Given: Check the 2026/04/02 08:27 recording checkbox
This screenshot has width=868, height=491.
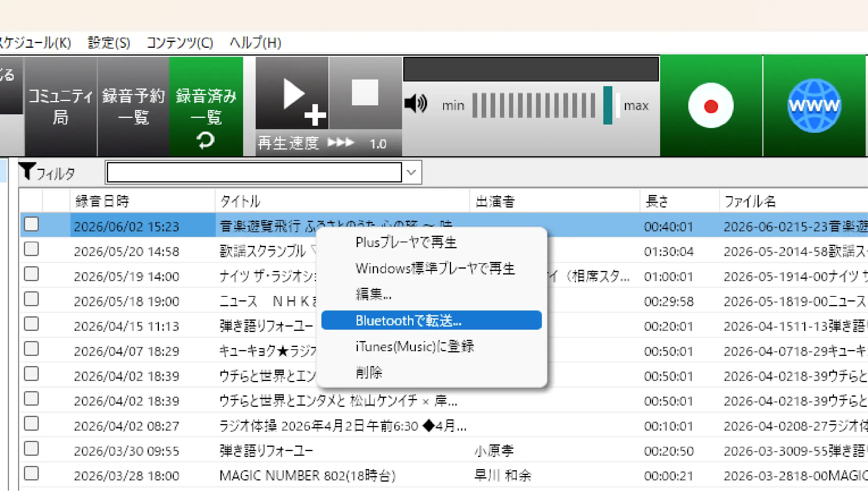Looking at the screenshot, I should pos(31,424).
